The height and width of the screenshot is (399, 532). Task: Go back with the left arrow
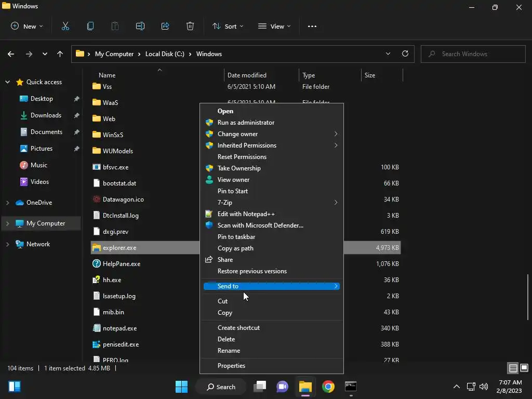tap(11, 54)
